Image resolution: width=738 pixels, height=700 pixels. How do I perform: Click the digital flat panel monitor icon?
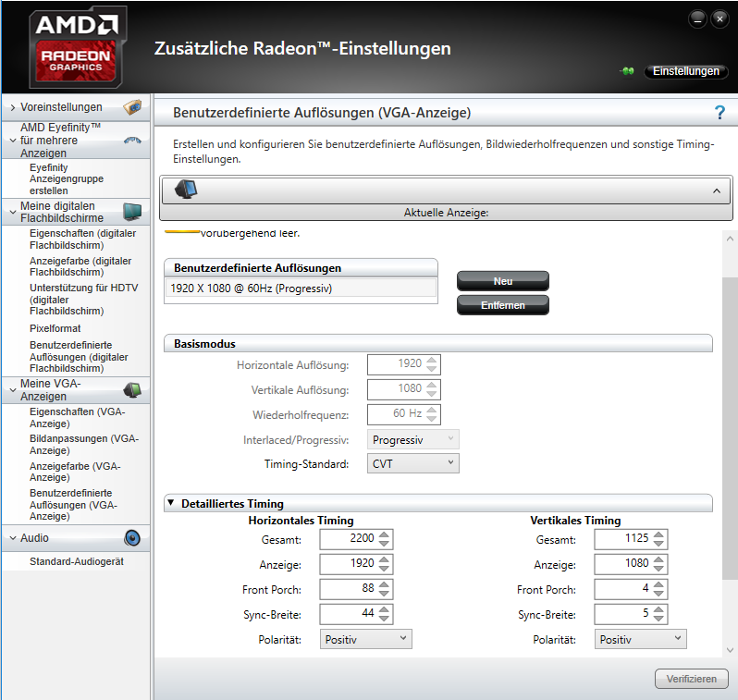click(x=132, y=212)
